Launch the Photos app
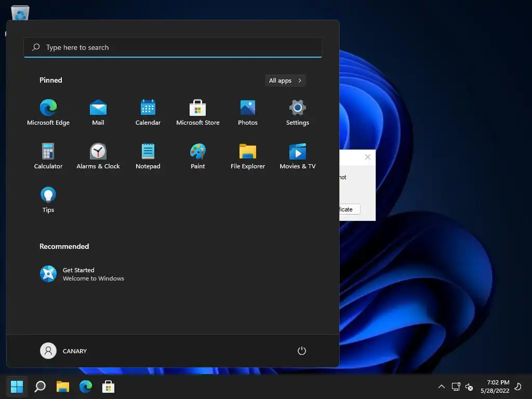Screen dimensions: 532x399 tap(248, 113)
